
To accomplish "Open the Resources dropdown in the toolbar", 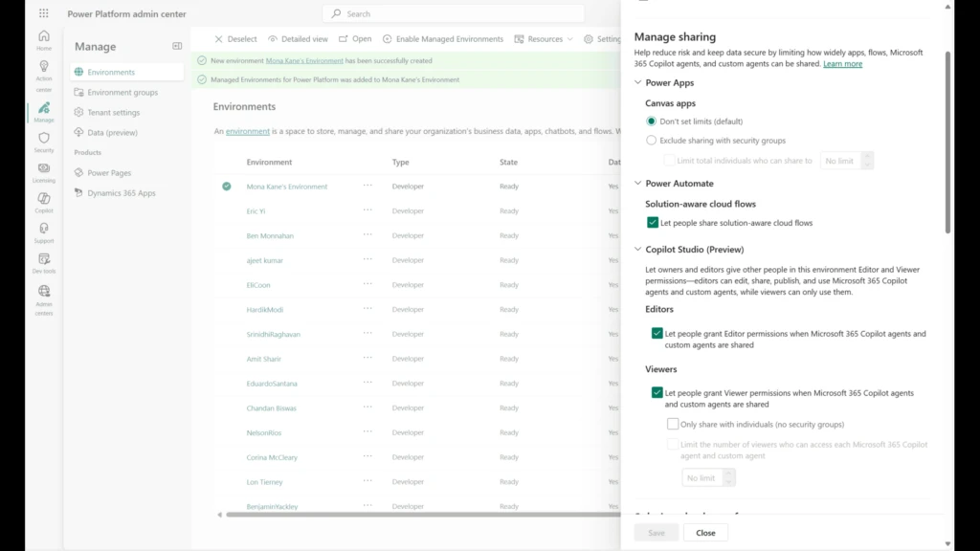I will [545, 39].
